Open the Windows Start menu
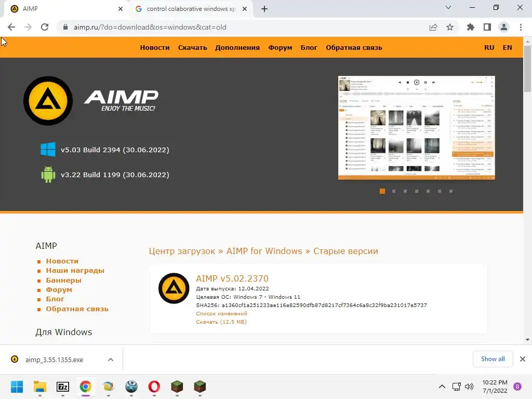This screenshot has height=399, width=532. 17,387
